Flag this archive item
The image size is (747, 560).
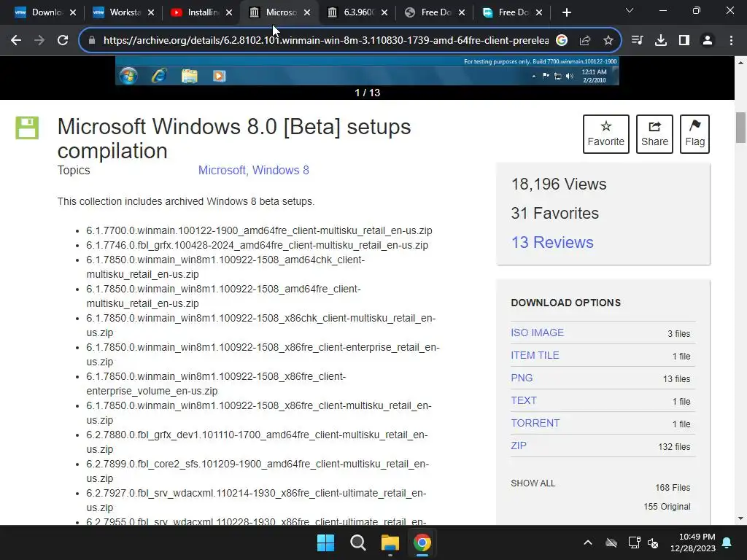click(694, 134)
